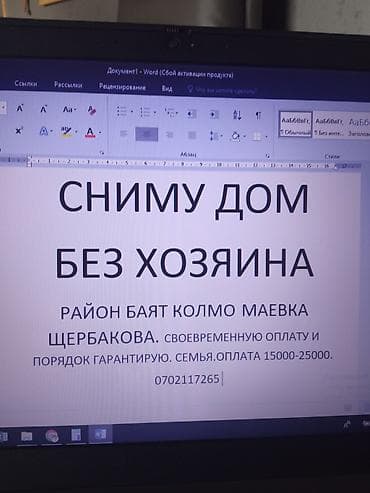Open the Change Case (Aa) menu
Viewport: 370px width, 493px height.
click(69, 109)
